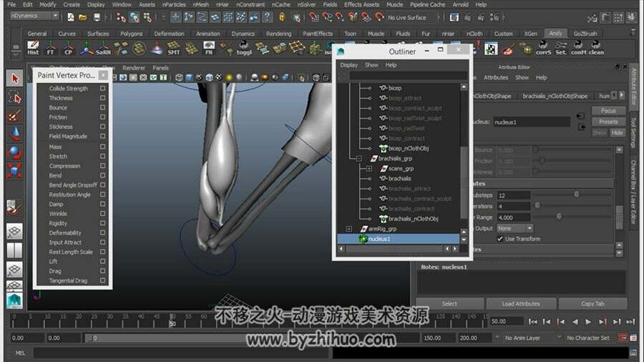Toggle the Input Attract checkbox
The image size is (644, 362).
[102, 242]
